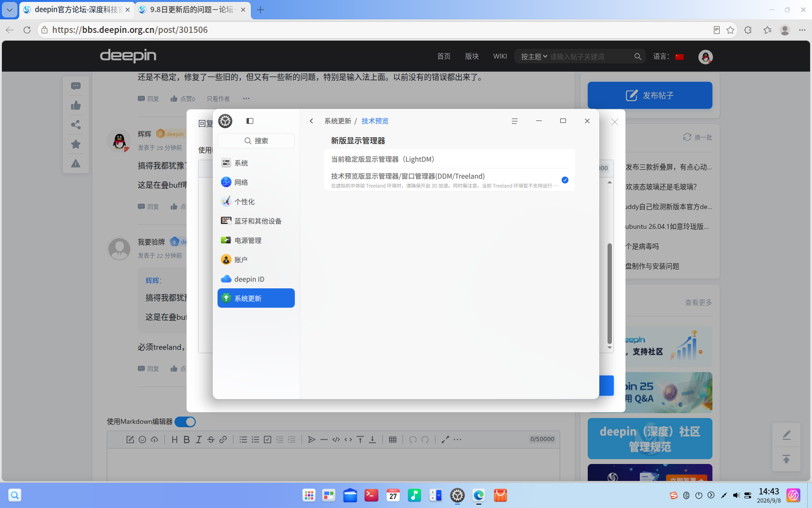Select 当前稳定版显示管理器 (LightDM) option
Image resolution: width=812 pixels, height=508 pixels.
(x=449, y=159)
